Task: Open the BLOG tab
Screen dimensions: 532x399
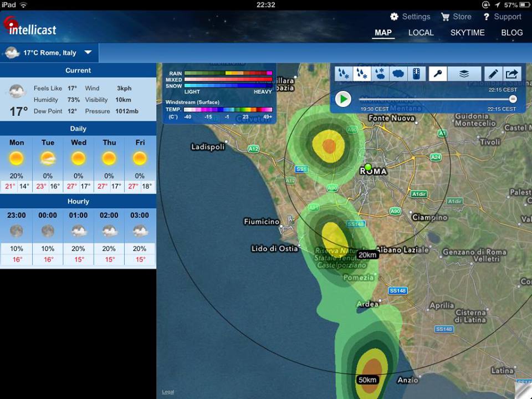Action: click(x=511, y=33)
